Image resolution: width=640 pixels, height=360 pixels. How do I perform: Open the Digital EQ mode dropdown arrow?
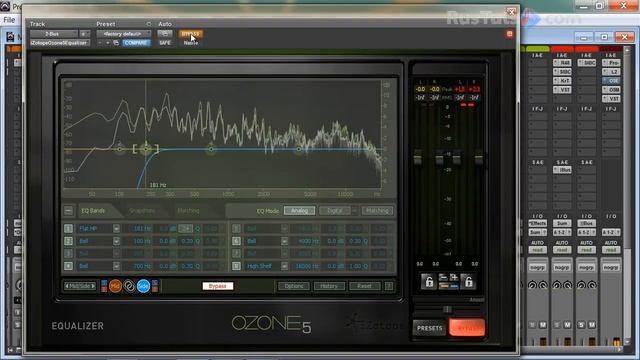[354, 211]
